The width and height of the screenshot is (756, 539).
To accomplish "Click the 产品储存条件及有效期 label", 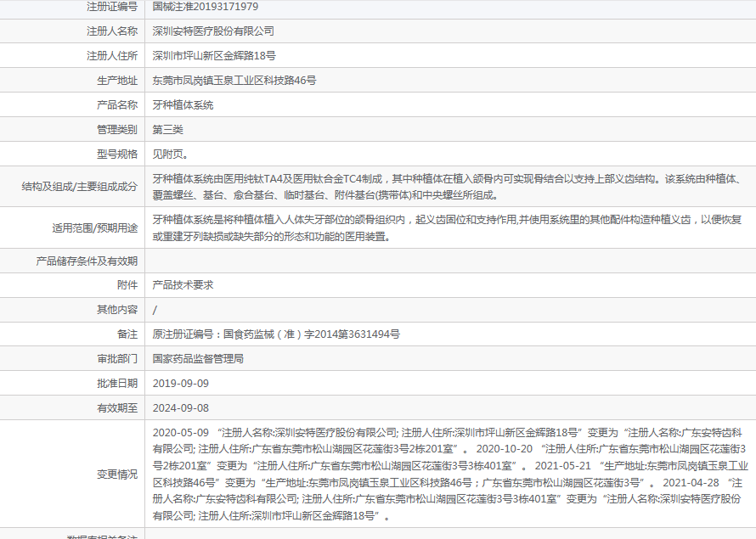I will 87,261.
